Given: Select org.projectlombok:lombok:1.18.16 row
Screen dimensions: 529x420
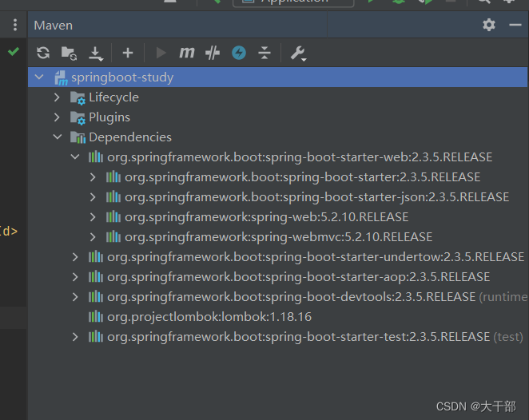Looking at the screenshot, I should [277, 317].
